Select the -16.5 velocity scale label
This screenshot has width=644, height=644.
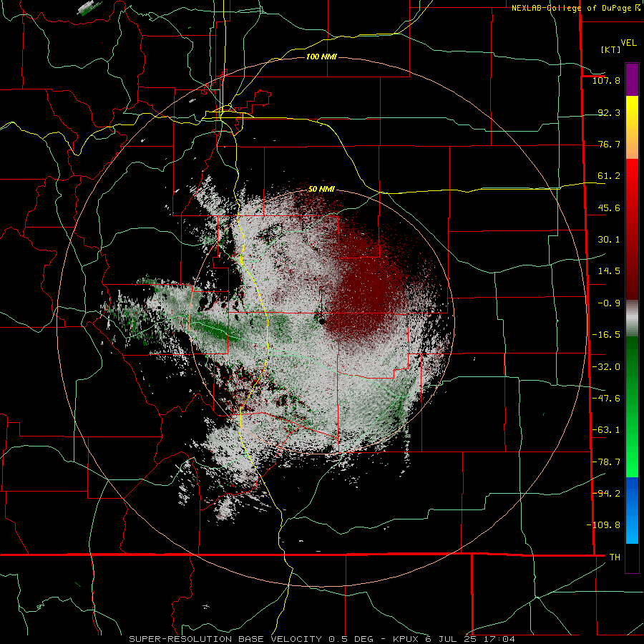pos(606,335)
